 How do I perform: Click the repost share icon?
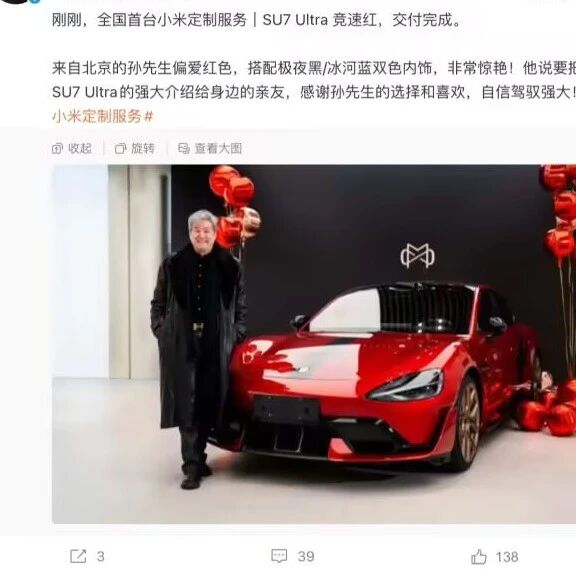click(x=78, y=556)
